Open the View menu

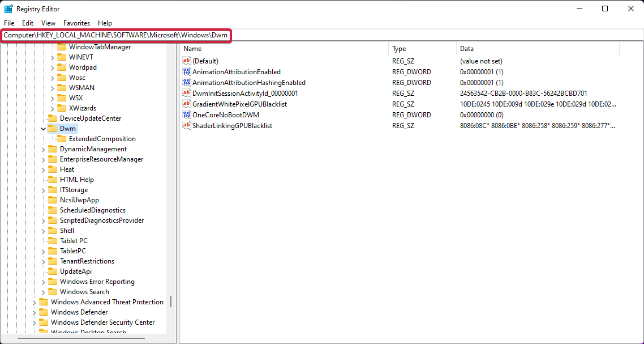(x=48, y=23)
